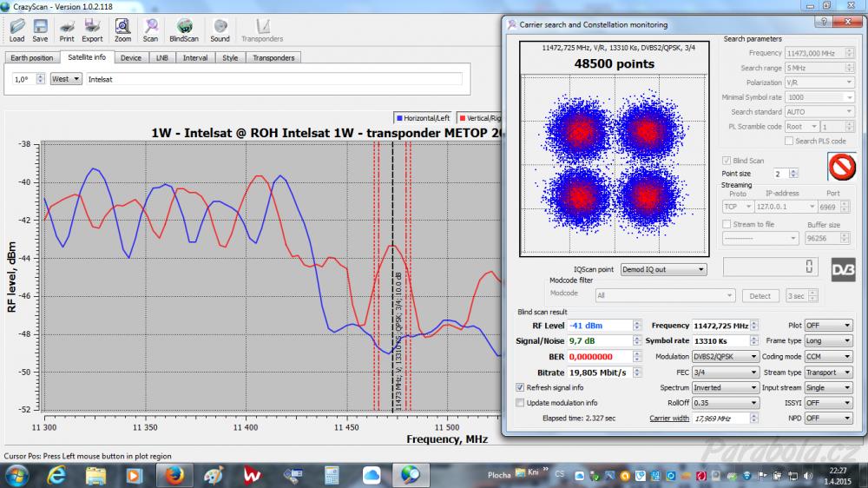Click the Symbol rate stepper arrows
Image resolution: width=868 pixels, height=488 pixels.
pyautogui.click(x=754, y=341)
